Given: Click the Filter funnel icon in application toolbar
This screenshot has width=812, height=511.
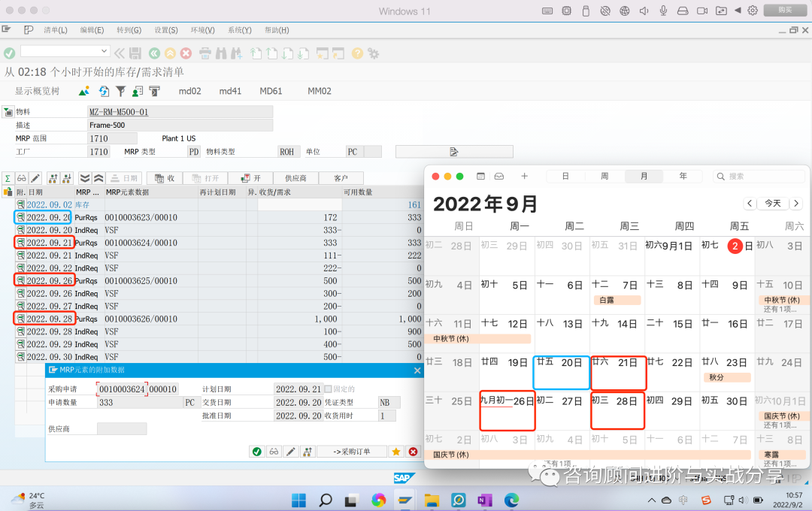Looking at the screenshot, I should tap(120, 91).
